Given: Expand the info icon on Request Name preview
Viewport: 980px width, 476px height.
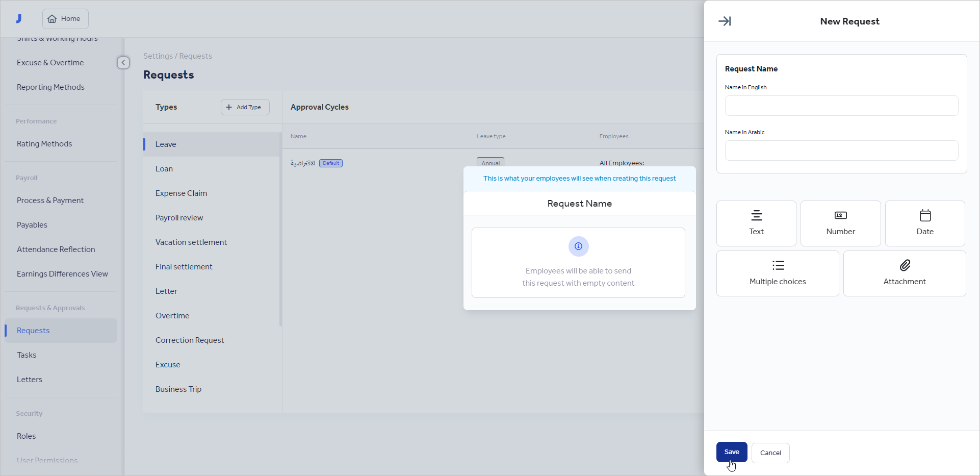Looking at the screenshot, I should (578, 246).
